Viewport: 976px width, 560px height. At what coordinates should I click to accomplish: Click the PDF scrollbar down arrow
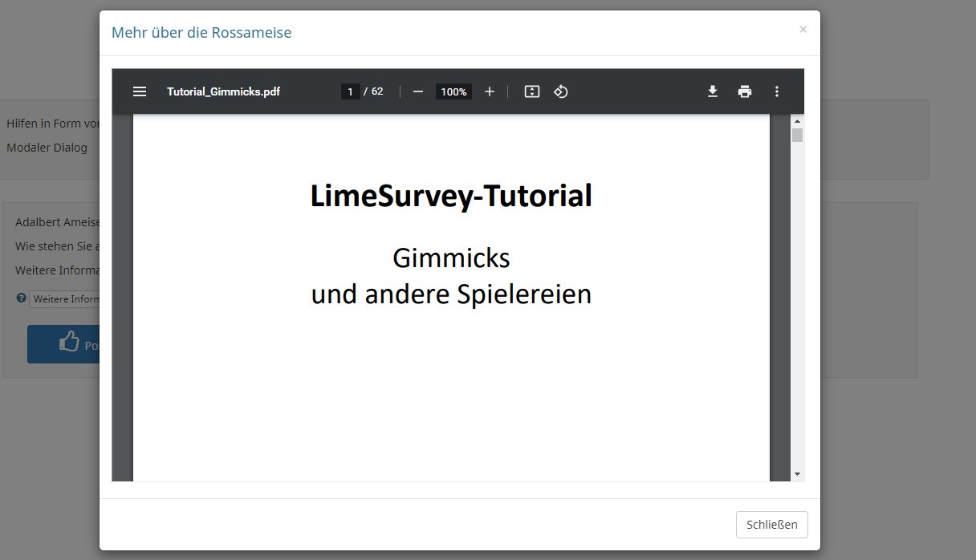(797, 474)
